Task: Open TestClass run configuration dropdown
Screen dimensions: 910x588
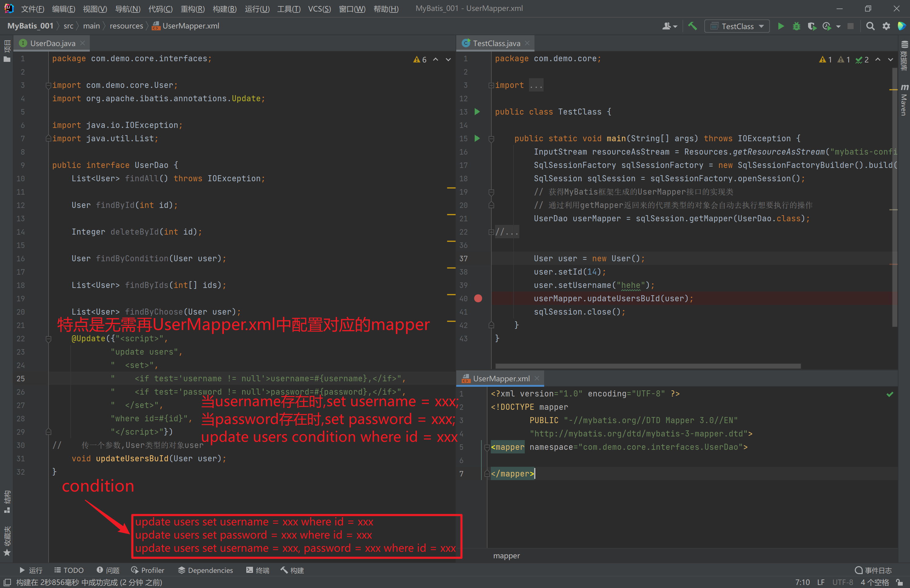Action: 737,26
